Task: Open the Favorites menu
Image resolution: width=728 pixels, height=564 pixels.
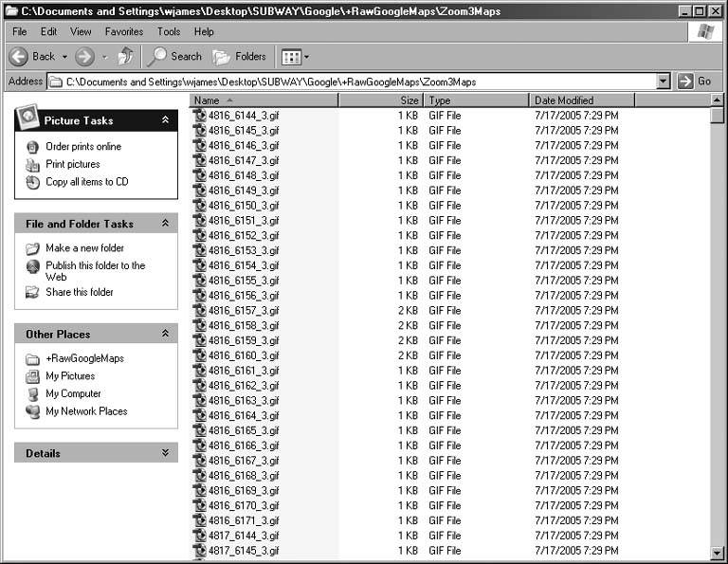Action: 123,31
